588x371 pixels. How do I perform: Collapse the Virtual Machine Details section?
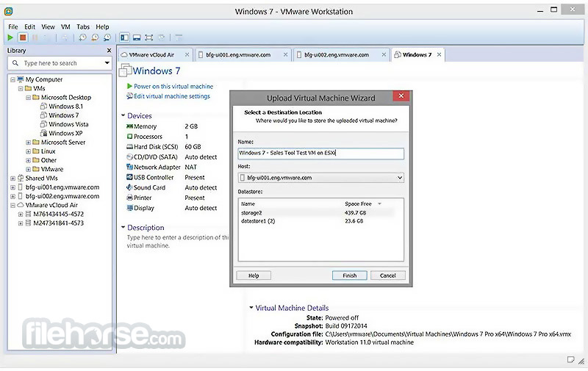(251, 308)
